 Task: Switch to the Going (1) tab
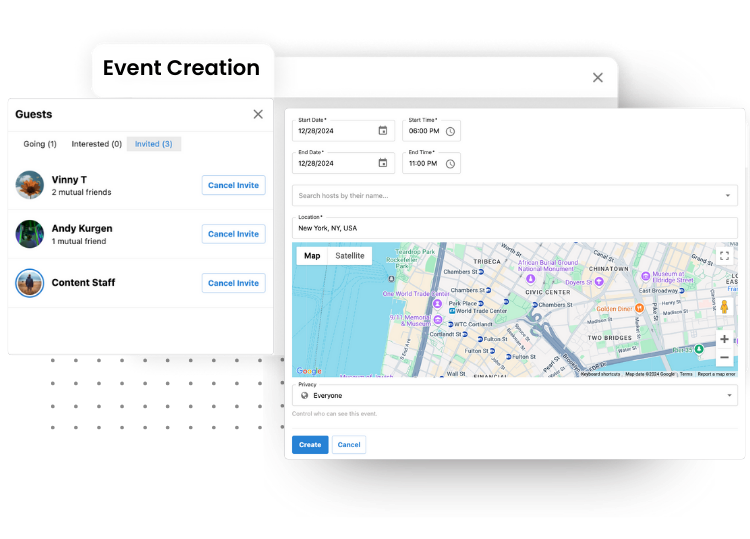40,144
